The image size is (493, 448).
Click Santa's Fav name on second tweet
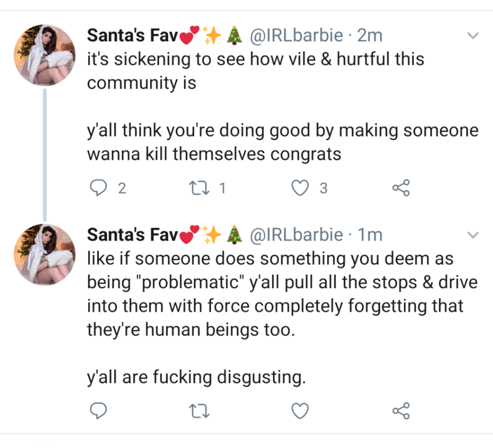132,235
